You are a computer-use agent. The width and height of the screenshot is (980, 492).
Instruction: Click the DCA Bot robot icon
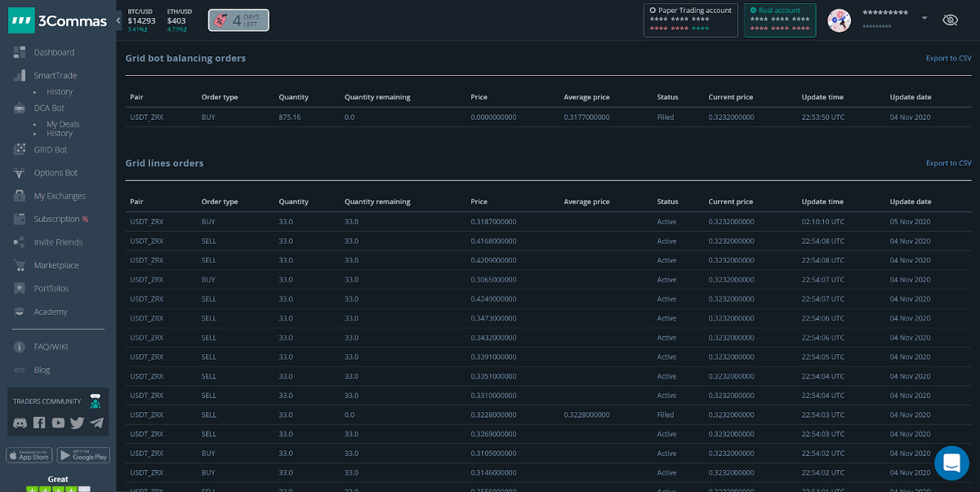point(20,108)
